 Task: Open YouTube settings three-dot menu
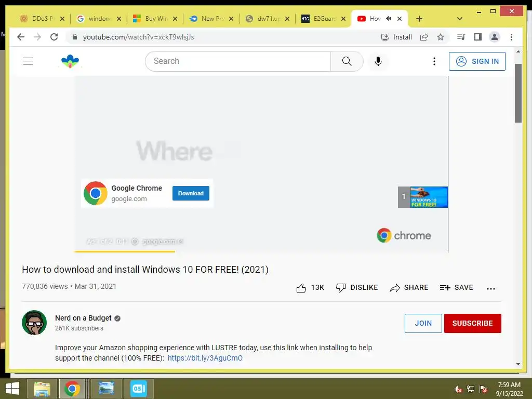point(434,61)
